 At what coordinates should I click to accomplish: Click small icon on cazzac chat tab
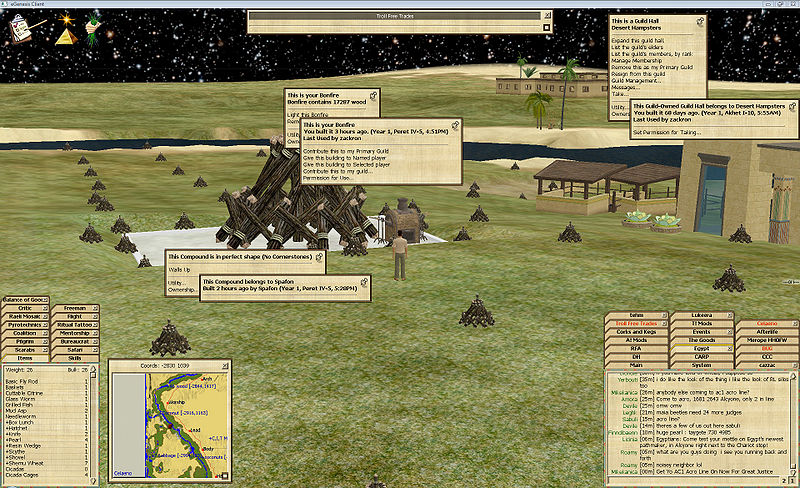click(x=794, y=365)
